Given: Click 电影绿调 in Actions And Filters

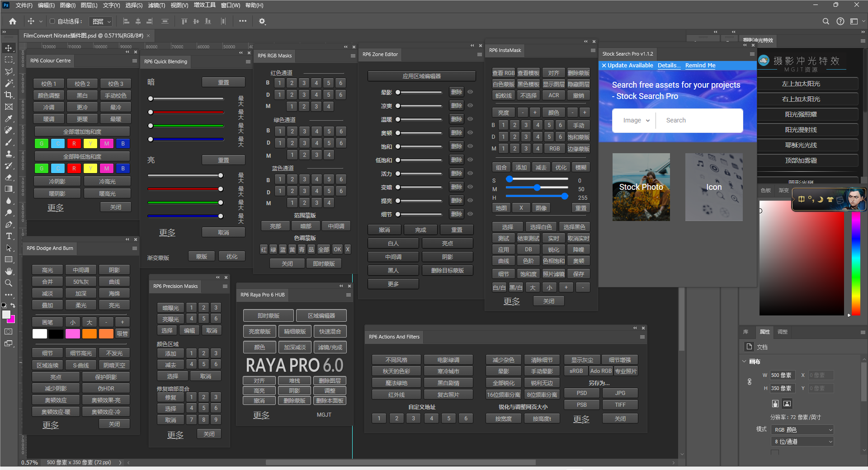Looking at the screenshot, I should coord(448,360).
